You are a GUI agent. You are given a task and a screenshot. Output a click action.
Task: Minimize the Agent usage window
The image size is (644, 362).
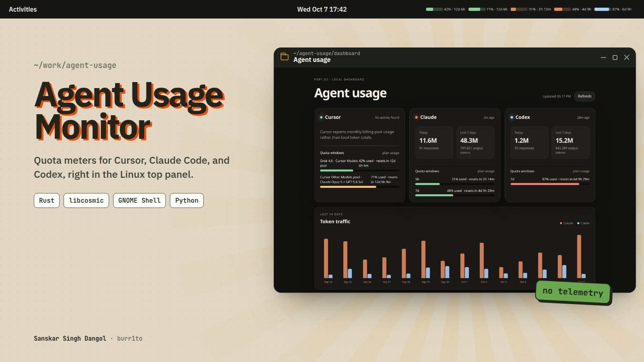[603, 58]
